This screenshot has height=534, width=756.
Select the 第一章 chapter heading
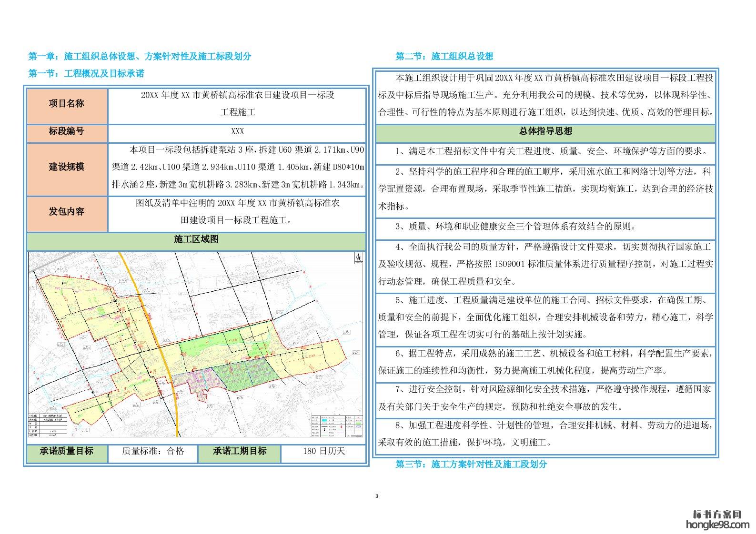point(140,56)
